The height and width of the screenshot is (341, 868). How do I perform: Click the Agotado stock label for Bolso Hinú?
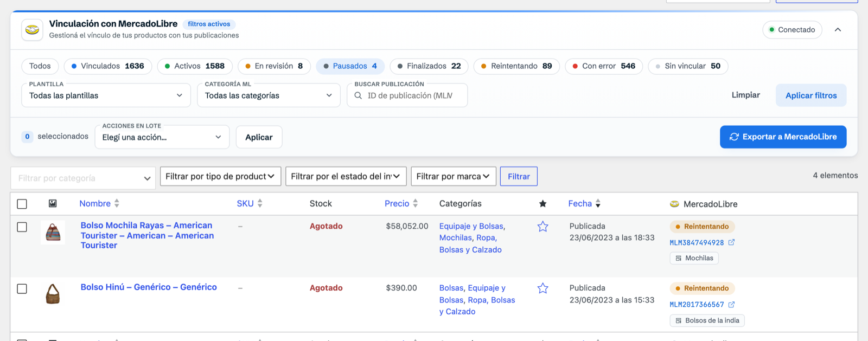coord(326,288)
